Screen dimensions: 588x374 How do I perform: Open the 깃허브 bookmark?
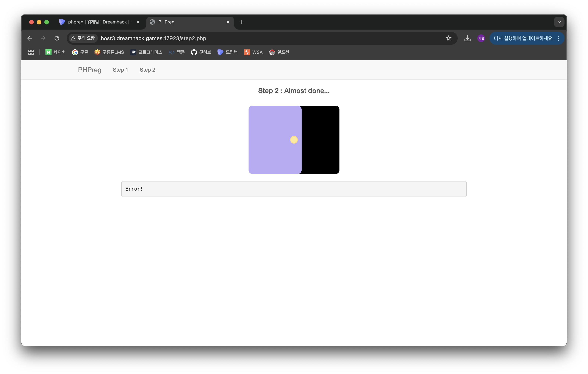[x=201, y=52]
